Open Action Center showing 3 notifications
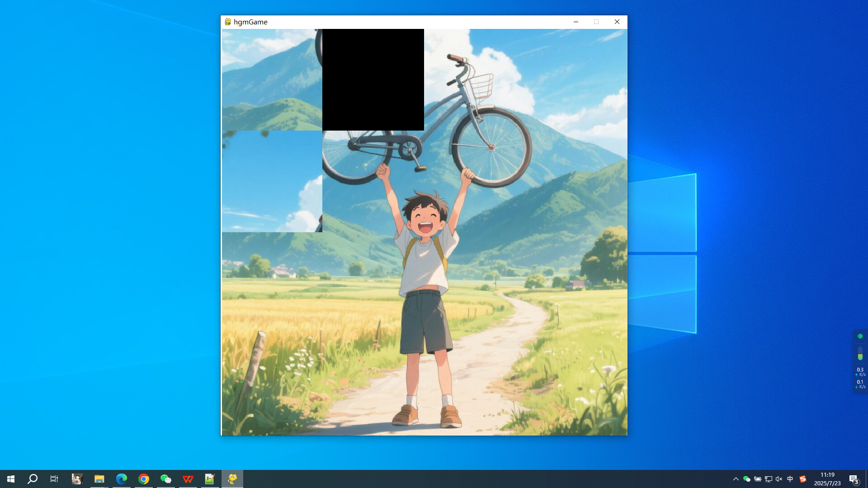868x488 pixels. 854,479
